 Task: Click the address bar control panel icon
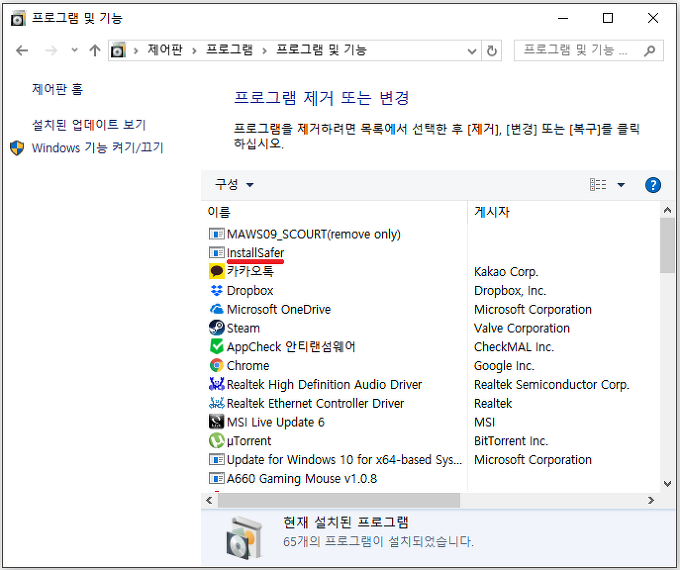pos(118,50)
